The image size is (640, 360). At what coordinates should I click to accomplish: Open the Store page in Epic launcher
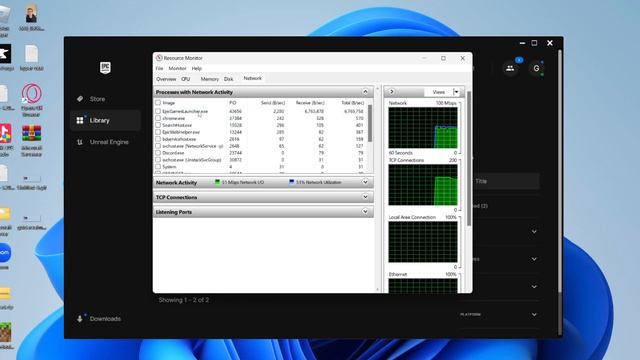(x=91, y=99)
